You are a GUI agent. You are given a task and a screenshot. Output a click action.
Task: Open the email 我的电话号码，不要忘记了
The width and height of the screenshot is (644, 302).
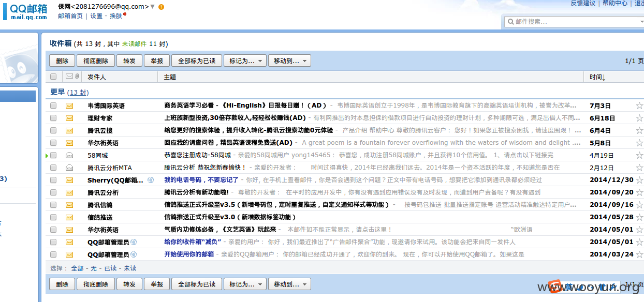point(201,180)
